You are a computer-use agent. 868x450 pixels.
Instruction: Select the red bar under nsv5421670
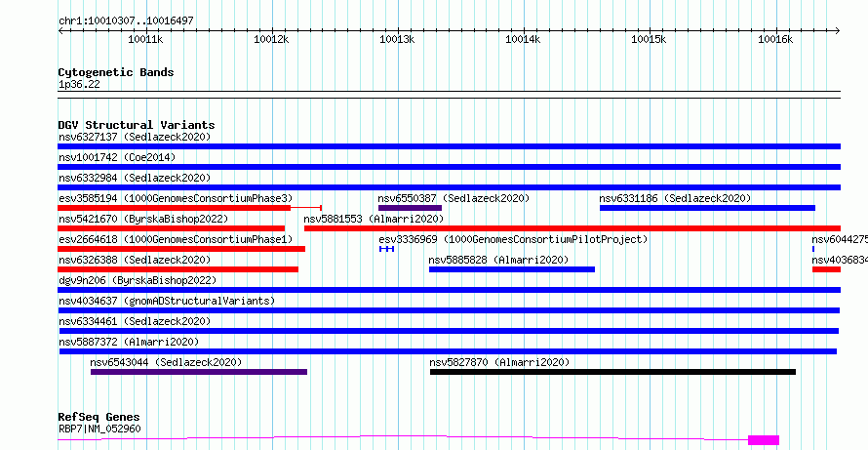(x=172, y=228)
